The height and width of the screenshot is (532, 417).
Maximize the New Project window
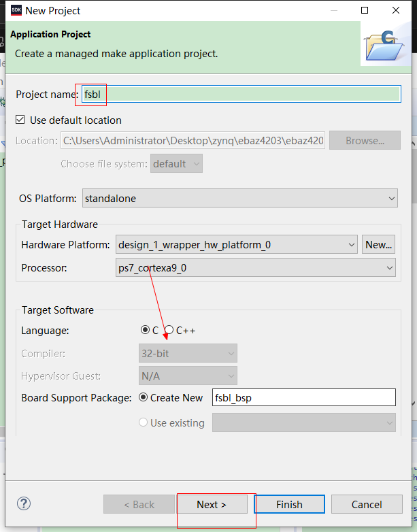pyautogui.click(x=365, y=10)
